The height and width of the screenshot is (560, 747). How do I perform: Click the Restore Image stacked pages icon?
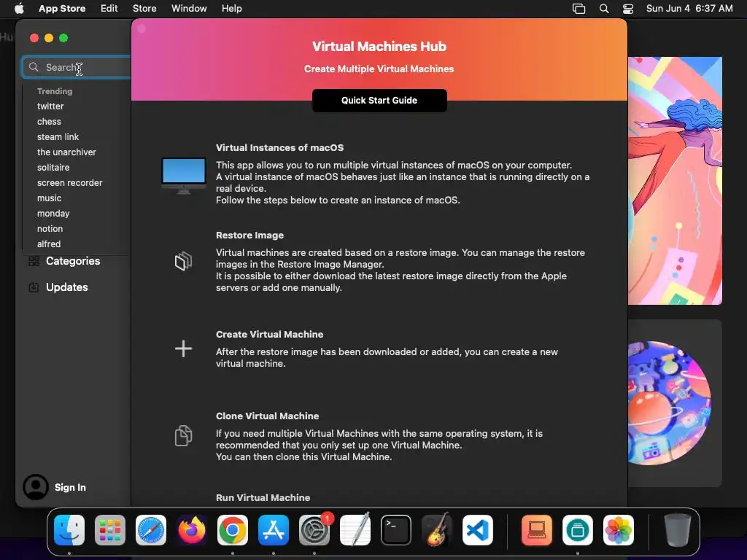coord(183,261)
